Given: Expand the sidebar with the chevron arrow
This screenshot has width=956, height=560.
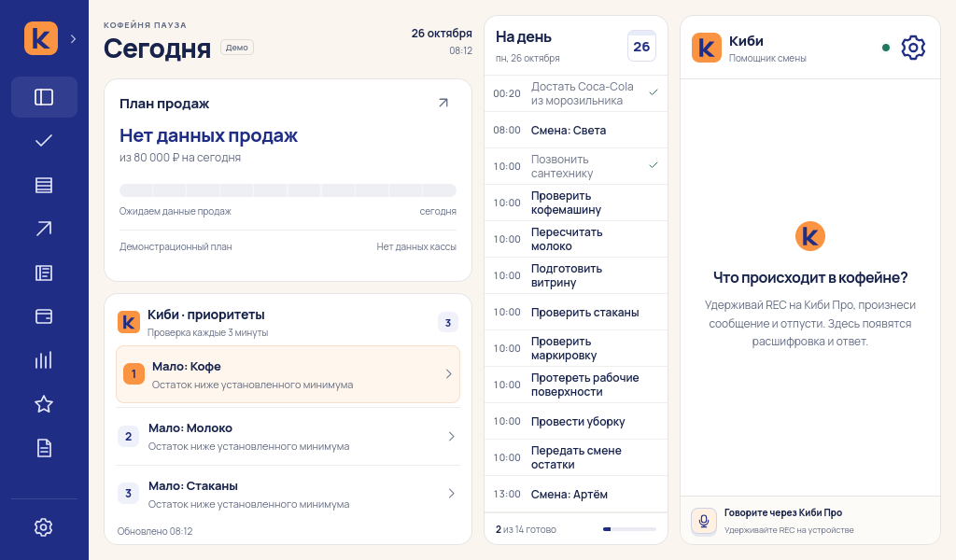Looking at the screenshot, I should (73, 39).
